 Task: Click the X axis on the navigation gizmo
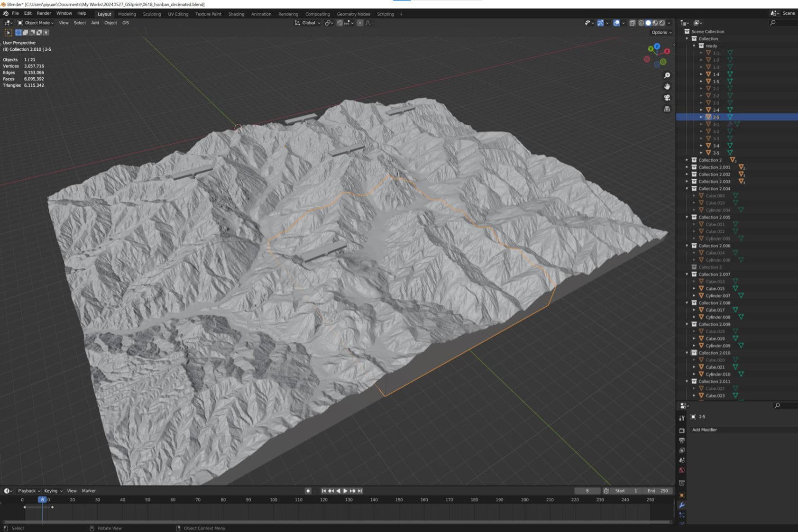[667, 51]
